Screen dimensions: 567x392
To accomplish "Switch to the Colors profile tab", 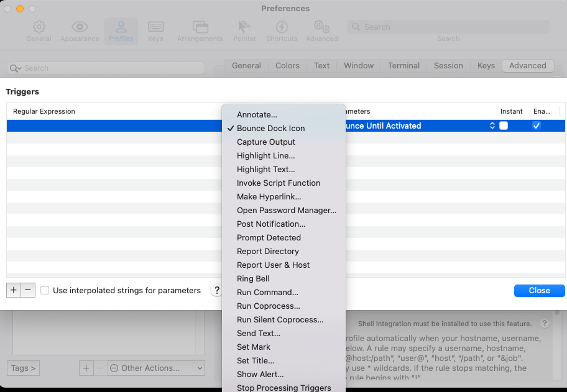I will tap(287, 66).
